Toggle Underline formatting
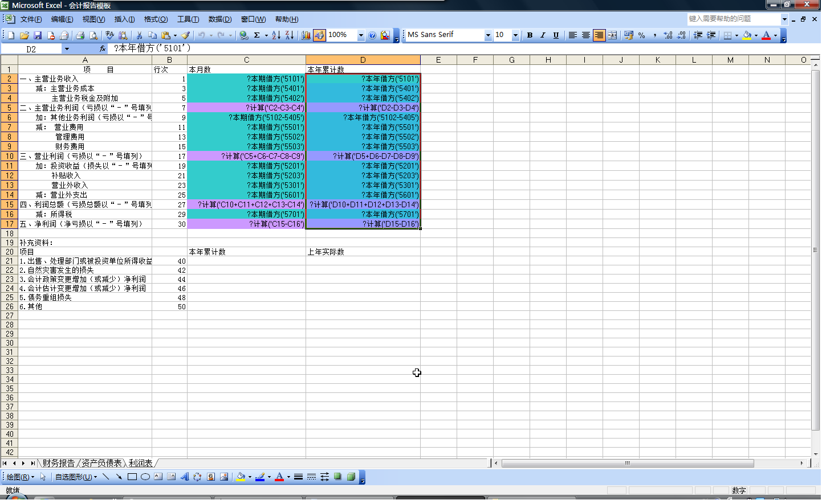 (x=556, y=35)
